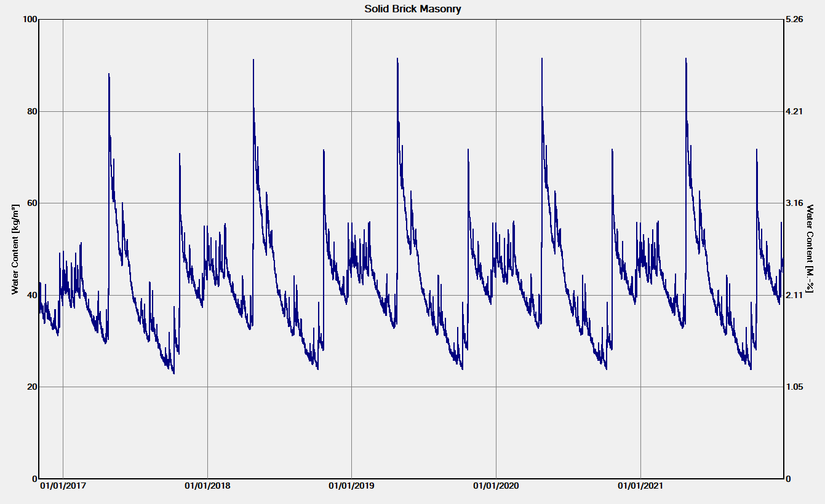The image size is (825, 504).
Task: Click the 2.11 value on the right axis
Action: click(795, 295)
